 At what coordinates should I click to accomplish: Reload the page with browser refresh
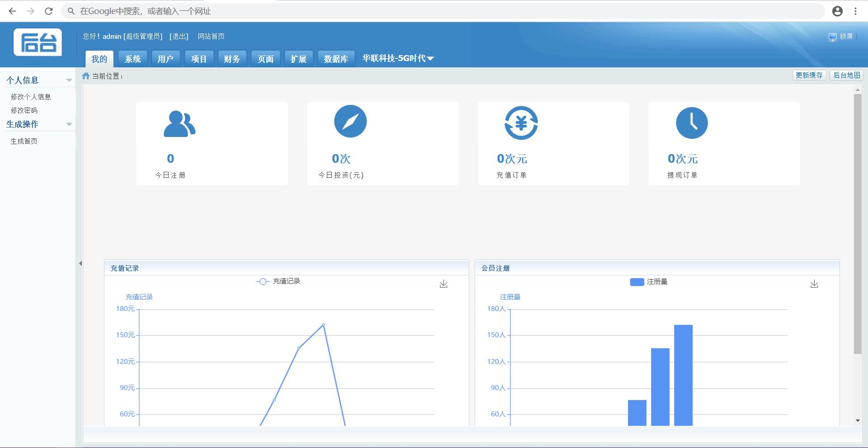click(49, 11)
